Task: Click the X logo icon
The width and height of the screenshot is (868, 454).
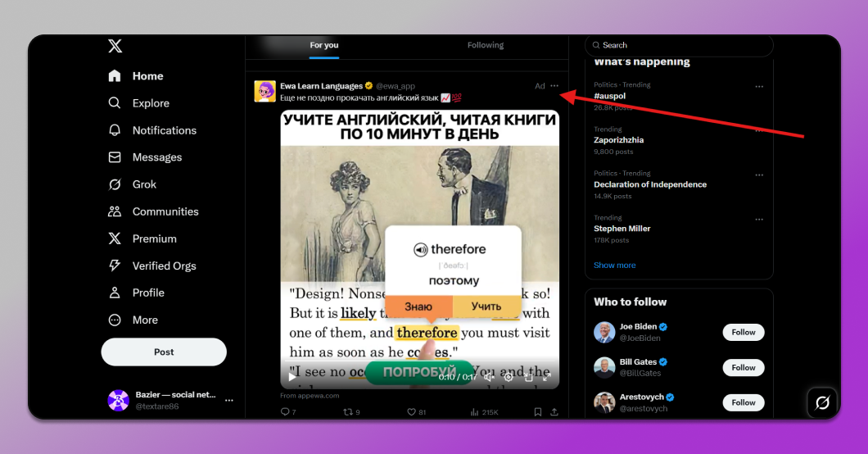Action: coord(115,45)
